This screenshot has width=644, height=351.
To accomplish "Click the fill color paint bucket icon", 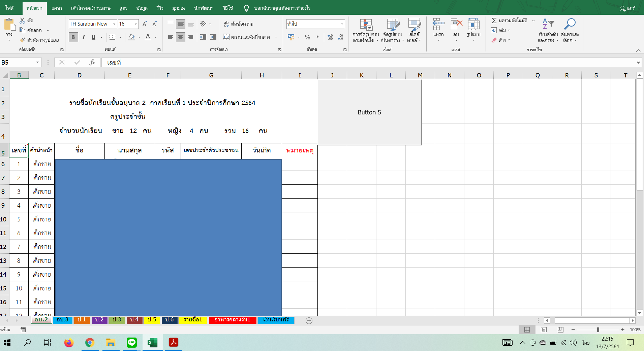I will tap(132, 37).
